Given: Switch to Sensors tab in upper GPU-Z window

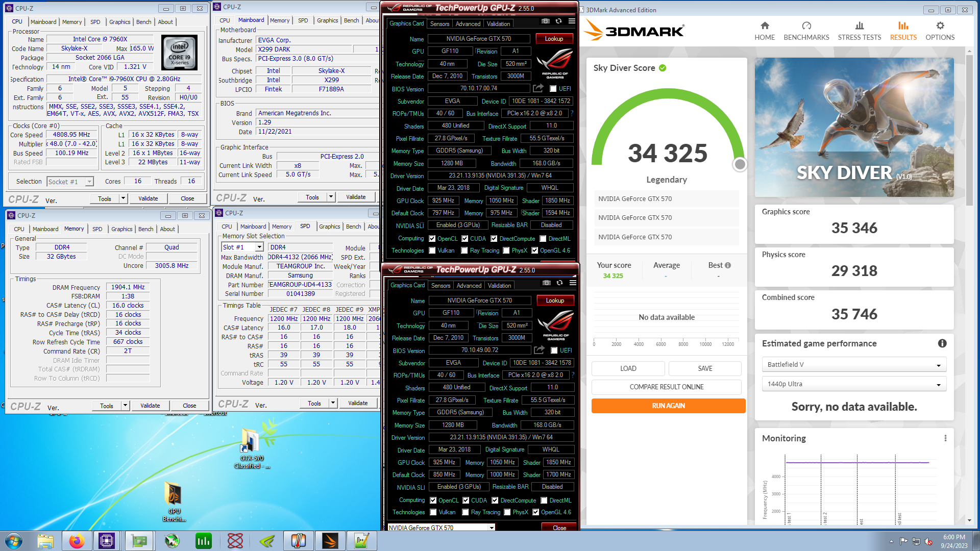Looking at the screenshot, I should coord(439,24).
